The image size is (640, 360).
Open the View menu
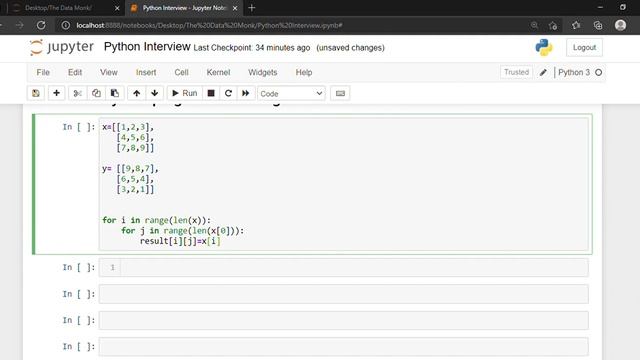109,73
